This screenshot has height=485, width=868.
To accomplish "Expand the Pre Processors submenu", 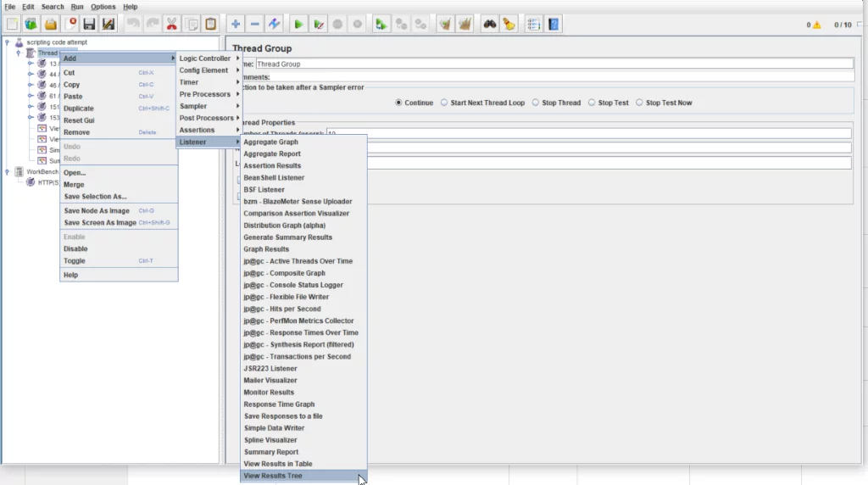I will [209, 94].
